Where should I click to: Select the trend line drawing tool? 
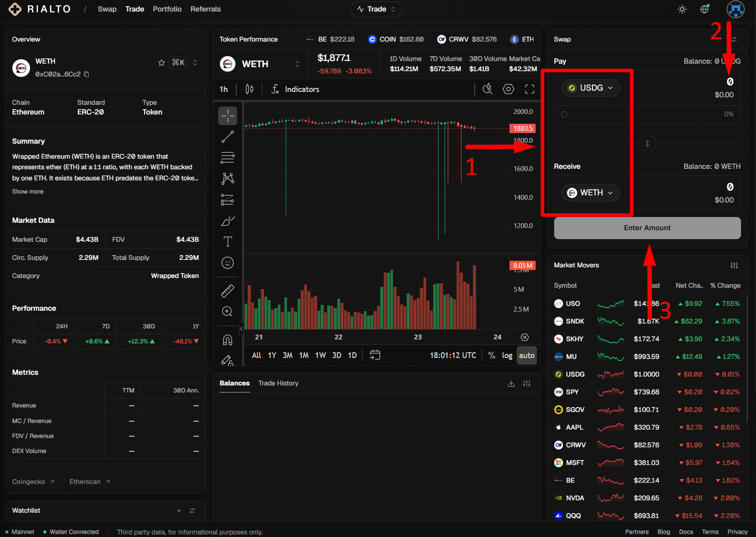coord(227,137)
